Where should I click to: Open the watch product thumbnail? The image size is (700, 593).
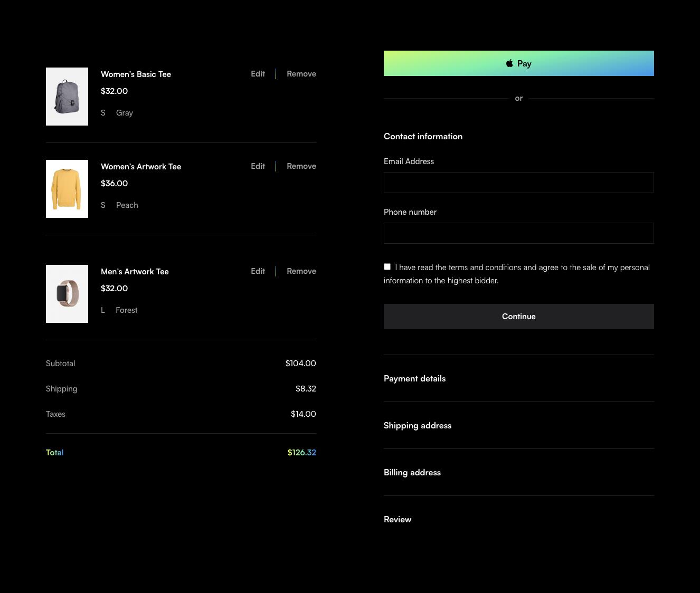pos(67,294)
